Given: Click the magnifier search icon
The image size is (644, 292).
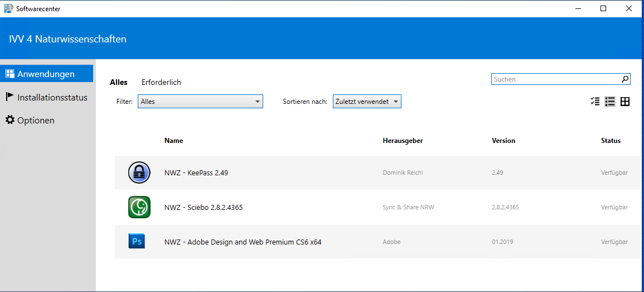Looking at the screenshot, I should tap(625, 79).
